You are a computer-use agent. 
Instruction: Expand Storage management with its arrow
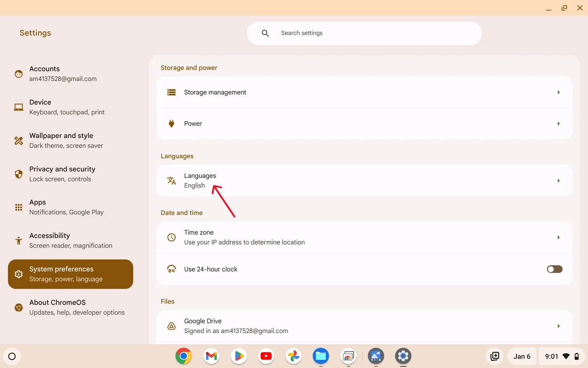pos(559,92)
